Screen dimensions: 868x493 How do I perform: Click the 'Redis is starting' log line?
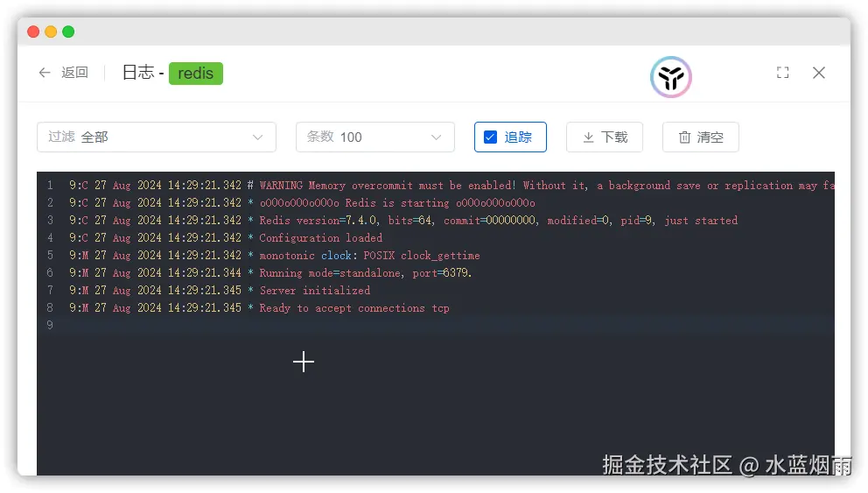click(x=302, y=203)
